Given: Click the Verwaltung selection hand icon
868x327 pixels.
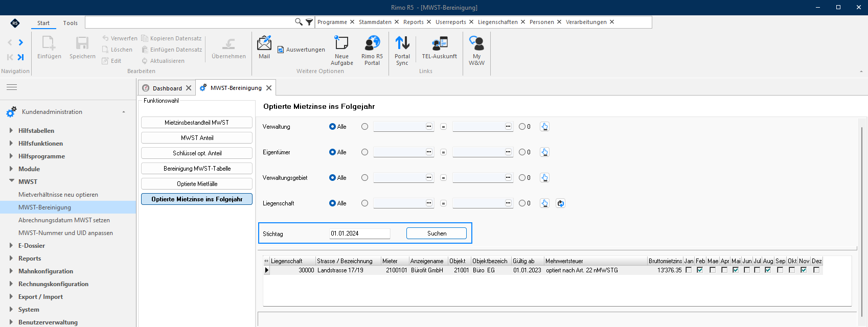Looking at the screenshot, I should [544, 127].
